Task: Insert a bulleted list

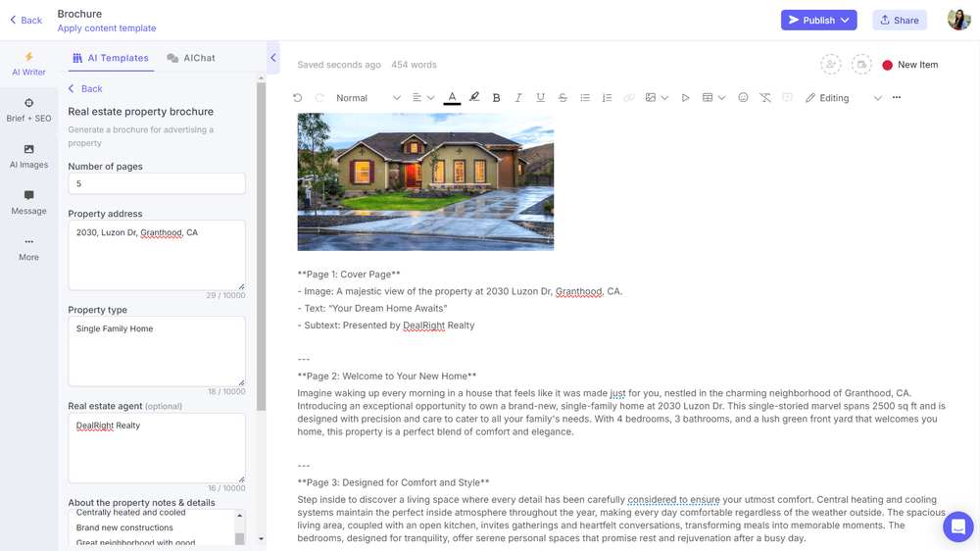Action: click(x=585, y=98)
